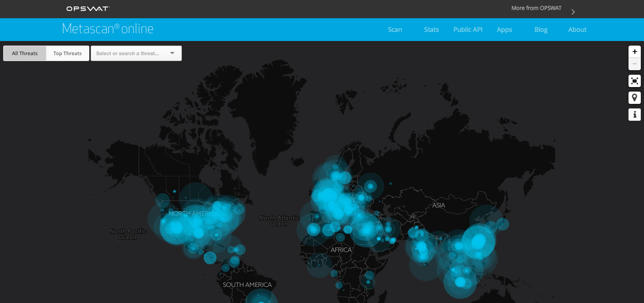The image size is (644, 303).
Task: Zoom out with the minus button
Action: pyautogui.click(x=634, y=64)
